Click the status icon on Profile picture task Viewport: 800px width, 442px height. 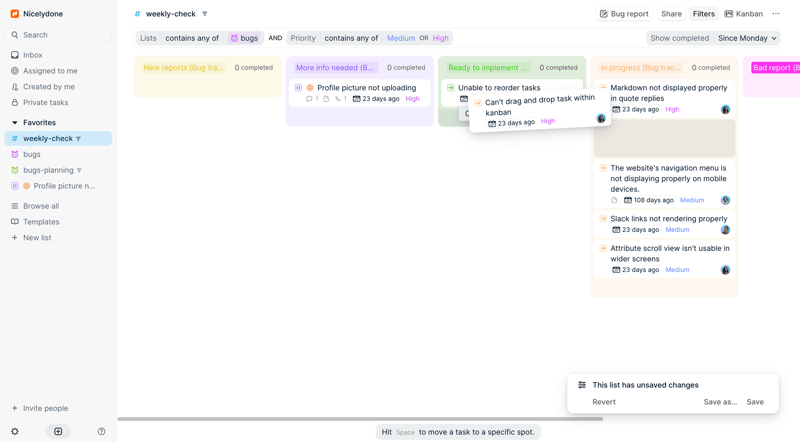click(298, 88)
